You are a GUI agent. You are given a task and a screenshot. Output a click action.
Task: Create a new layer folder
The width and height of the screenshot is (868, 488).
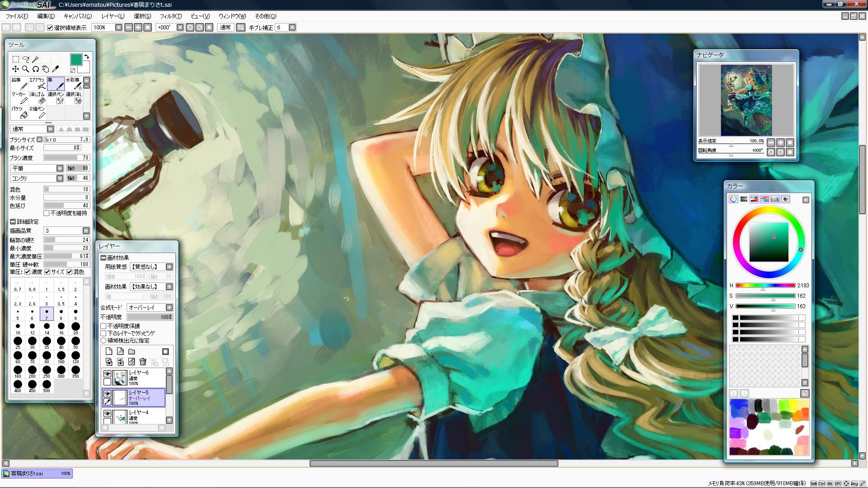[x=132, y=352]
